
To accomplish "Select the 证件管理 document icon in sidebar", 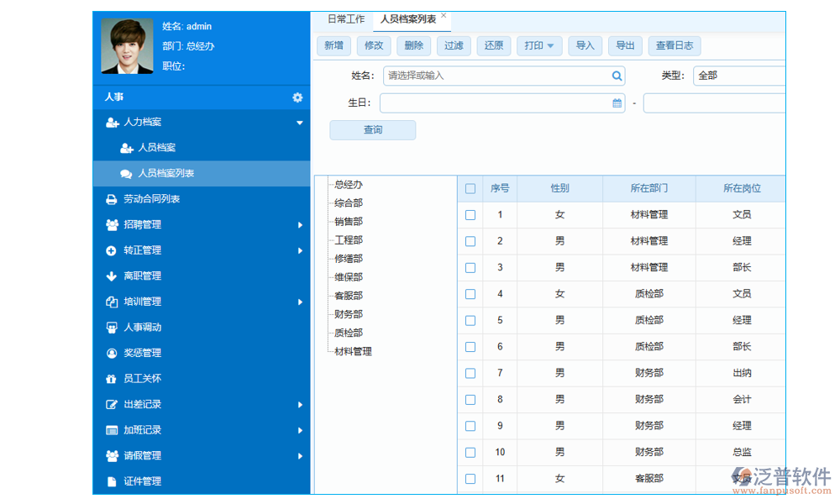I will click(110, 481).
